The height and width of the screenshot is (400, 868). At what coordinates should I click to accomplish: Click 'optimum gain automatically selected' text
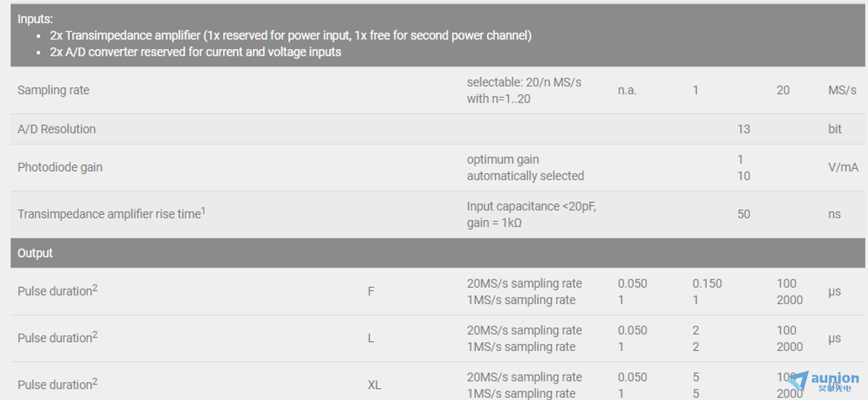[x=525, y=167]
